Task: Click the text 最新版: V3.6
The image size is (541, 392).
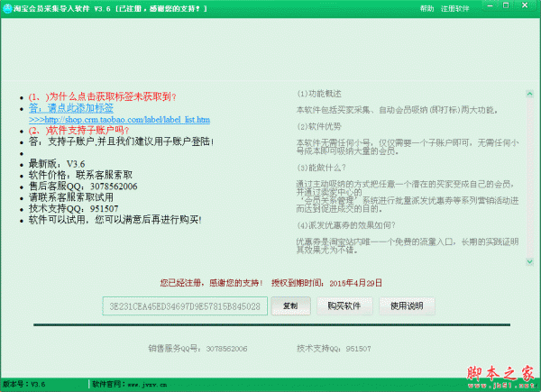Action: [57, 164]
